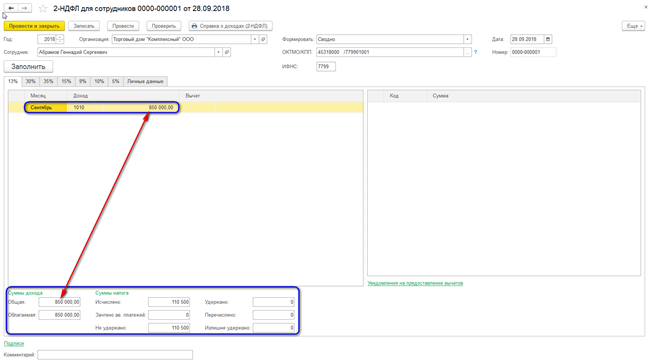Add document to favorites with star icon
Image resolution: width=650 pixels, height=361 pixels.
pos(43,8)
